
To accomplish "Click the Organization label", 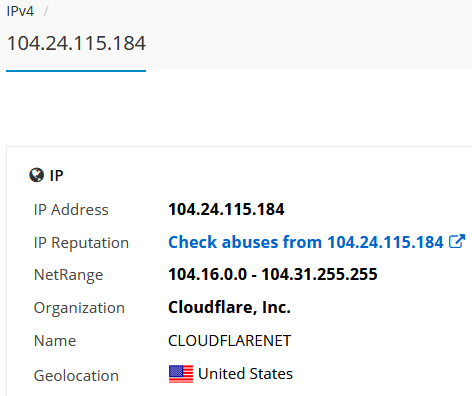I will coord(79,308).
